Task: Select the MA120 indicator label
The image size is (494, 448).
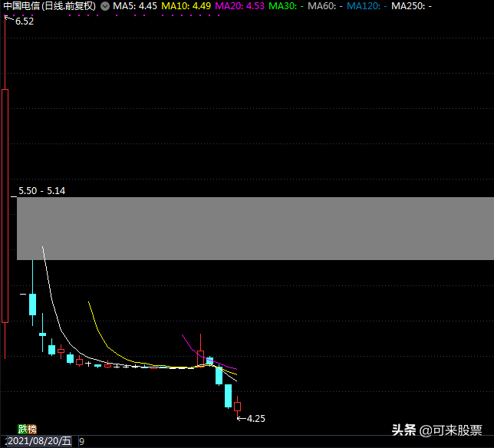Action: (x=367, y=6)
